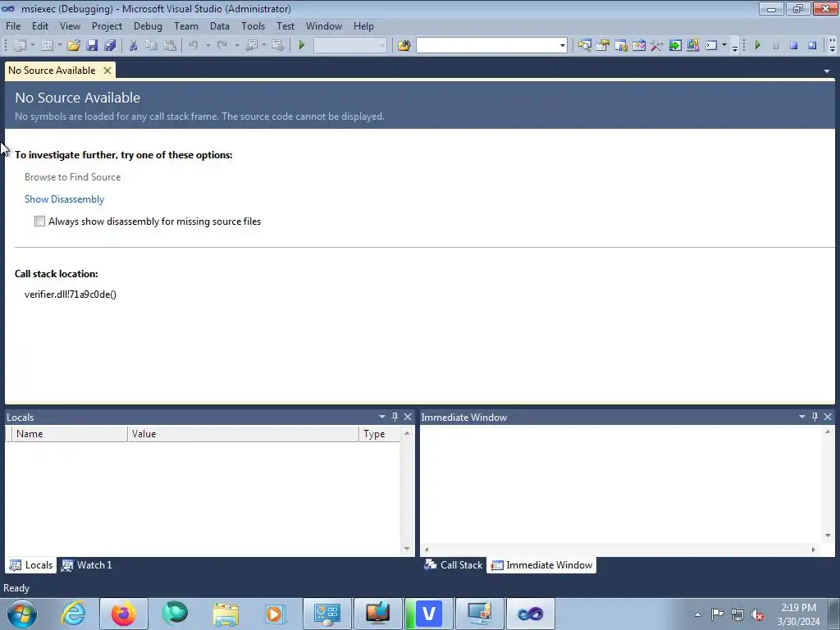Click Continue in the Debug toolbar

point(757,46)
